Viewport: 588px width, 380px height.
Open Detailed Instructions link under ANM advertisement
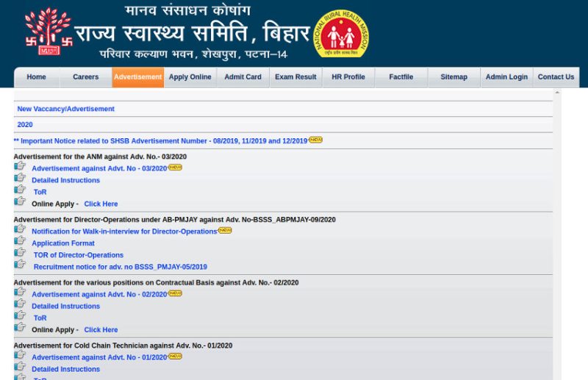click(x=65, y=180)
